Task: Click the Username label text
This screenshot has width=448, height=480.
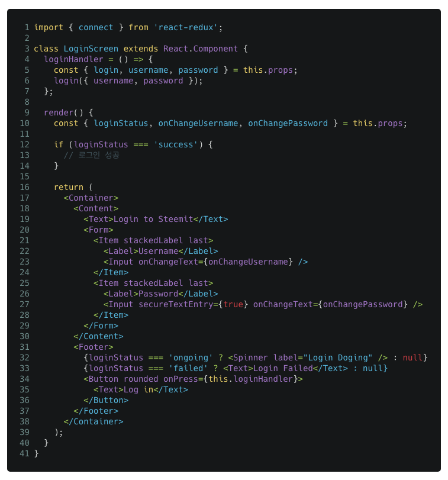Action: [x=158, y=251]
